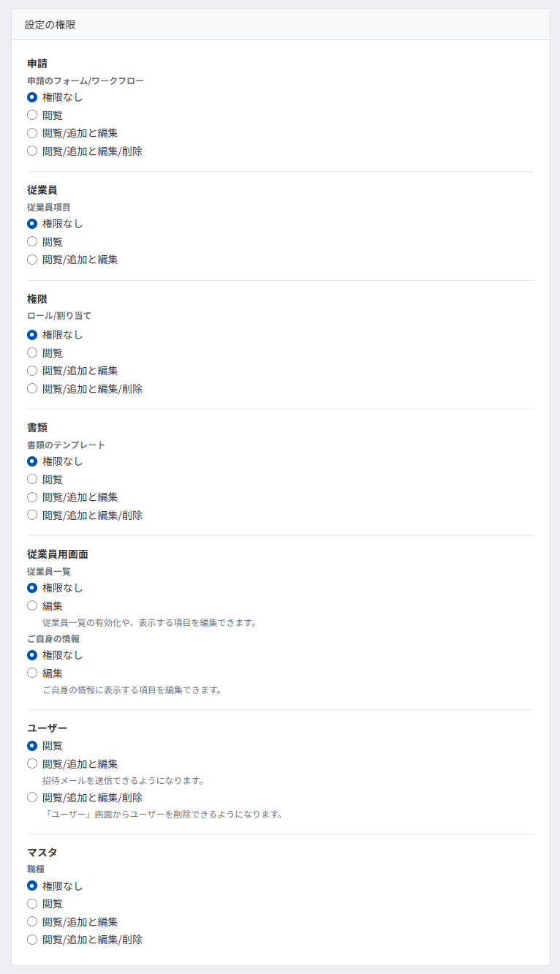Screen dimensions: 560x974
Task: Select 閲覧/追加と編集 under ユーザー
Action: (x=32, y=764)
